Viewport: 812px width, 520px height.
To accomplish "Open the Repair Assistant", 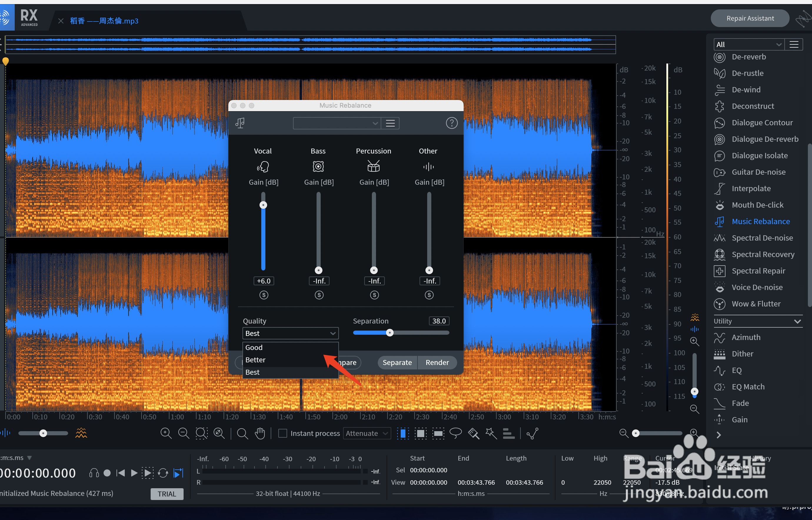I will (x=750, y=18).
